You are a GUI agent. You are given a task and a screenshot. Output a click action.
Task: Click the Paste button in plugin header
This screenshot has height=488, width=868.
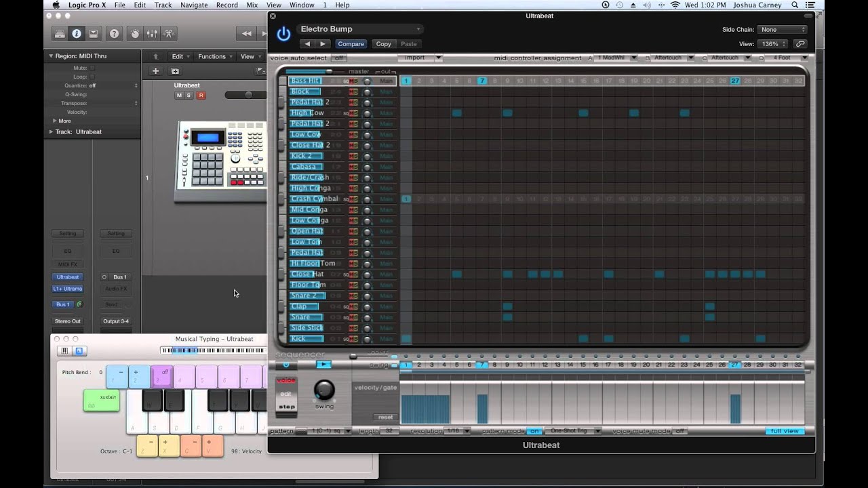(x=409, y=44)
